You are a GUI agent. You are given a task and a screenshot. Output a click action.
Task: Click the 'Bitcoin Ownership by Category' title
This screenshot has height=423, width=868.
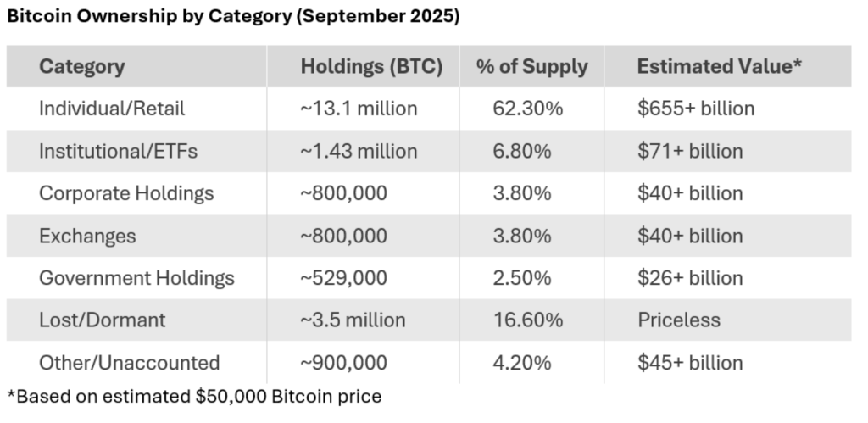coord(233,17)
